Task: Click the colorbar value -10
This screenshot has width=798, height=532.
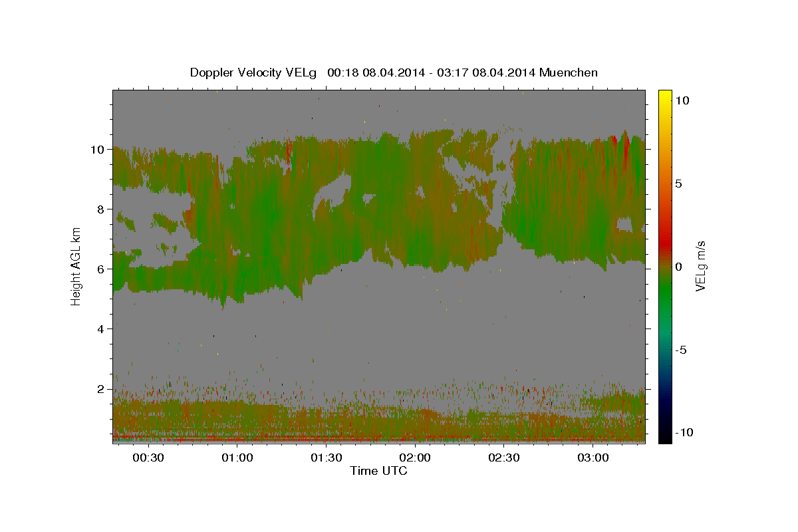Action: click(684, 432)
